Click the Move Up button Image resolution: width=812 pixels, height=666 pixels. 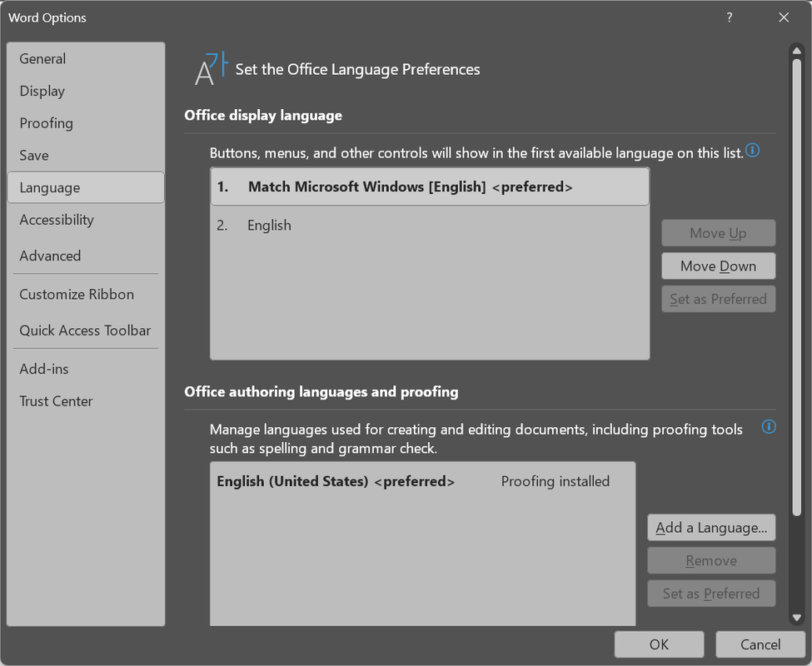tap(718, 233)
